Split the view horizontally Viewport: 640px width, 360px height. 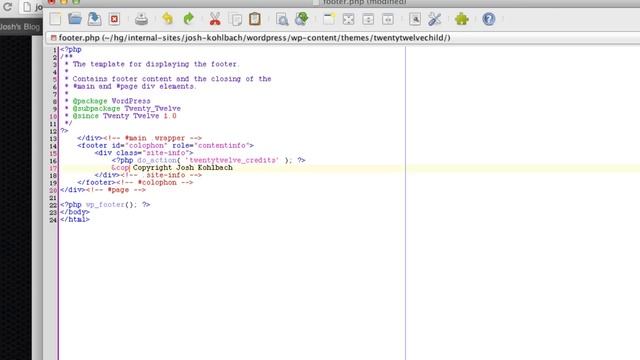tap(368, 19)
